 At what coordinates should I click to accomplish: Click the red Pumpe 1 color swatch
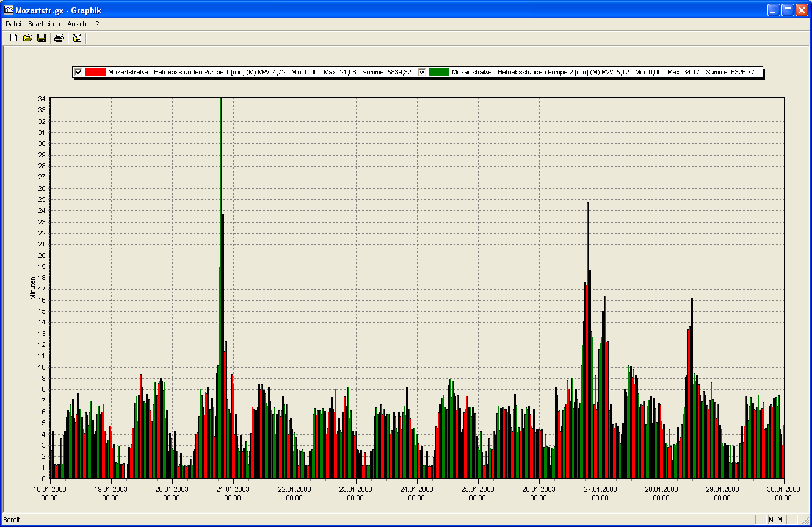point(95,72)
